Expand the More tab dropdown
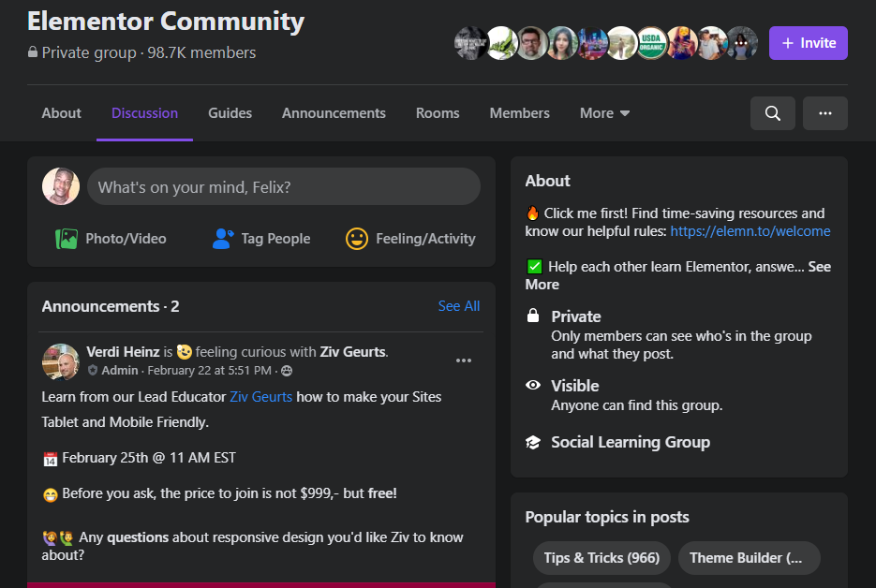Viewport: 876px width, 588px height. coord(604,113)
